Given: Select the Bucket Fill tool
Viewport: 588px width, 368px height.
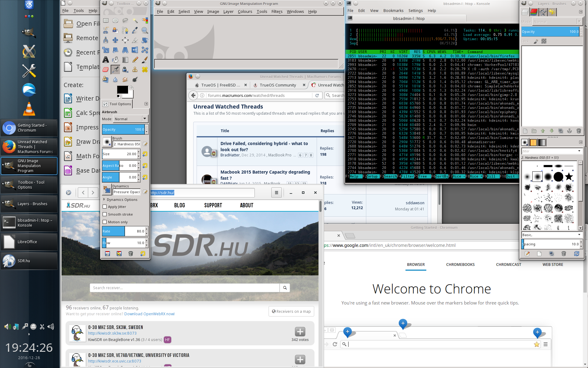Looking at the screenshot, I should click(x=115, y=60).
